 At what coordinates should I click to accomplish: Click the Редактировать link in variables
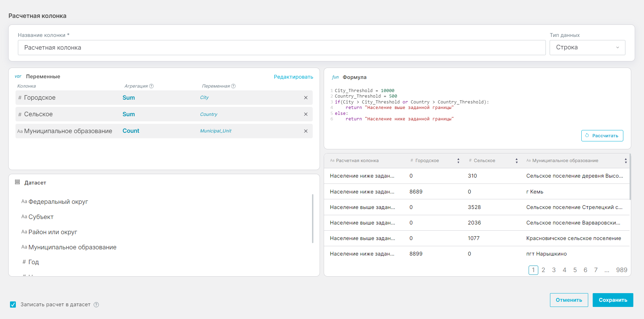pyautogui.click(x=293, y=77)
